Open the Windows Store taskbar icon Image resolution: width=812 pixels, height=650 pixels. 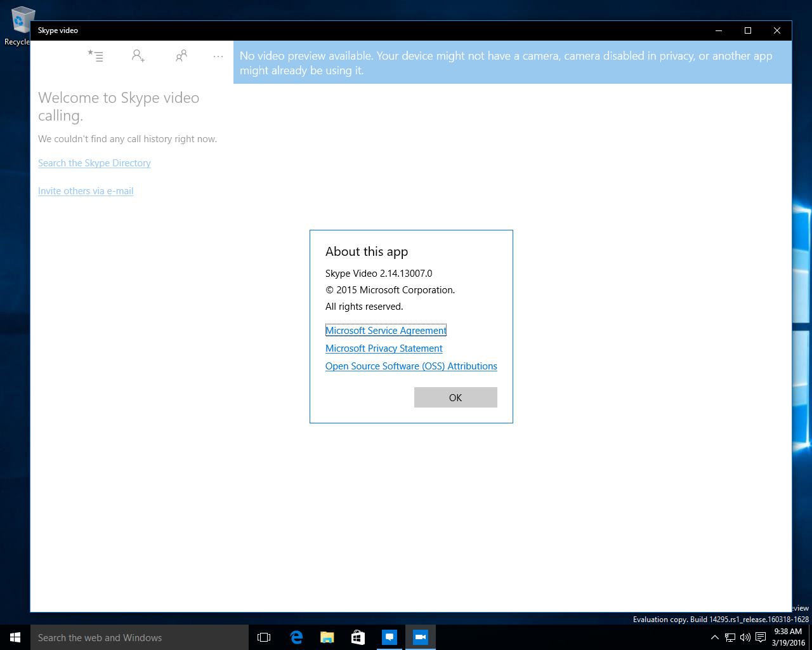click(358, 637)
